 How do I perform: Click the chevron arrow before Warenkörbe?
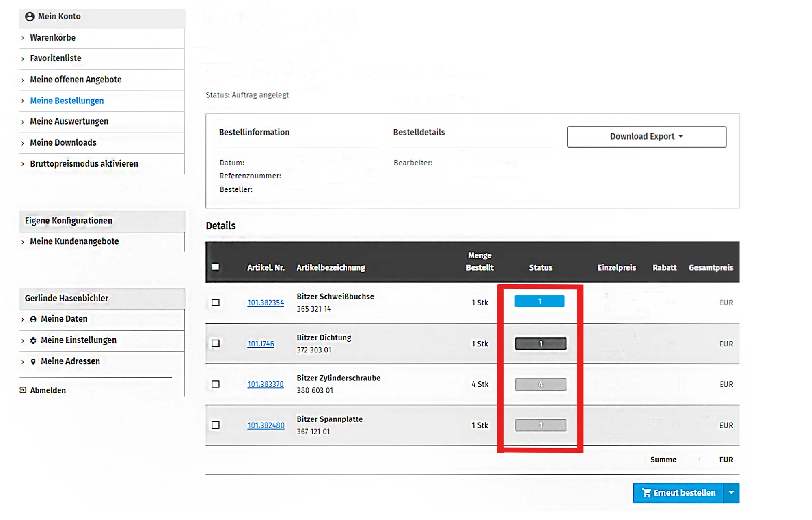23,38
